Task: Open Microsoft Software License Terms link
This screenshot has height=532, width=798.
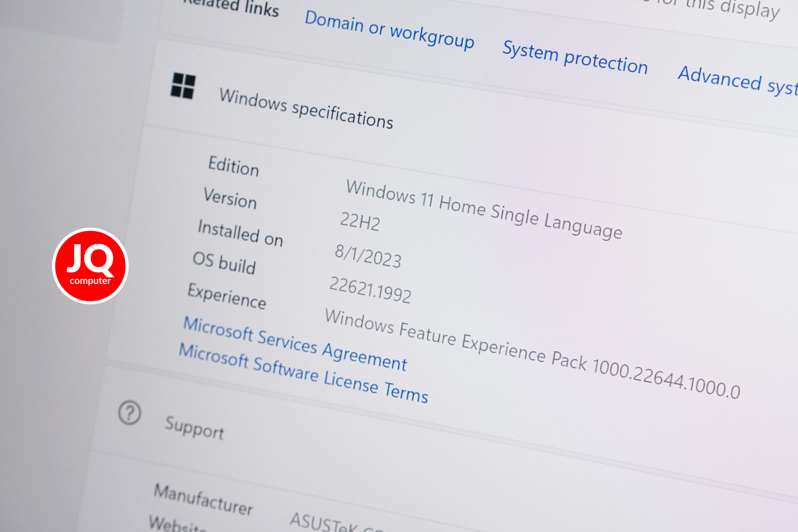Action: (x=303, y=373)
